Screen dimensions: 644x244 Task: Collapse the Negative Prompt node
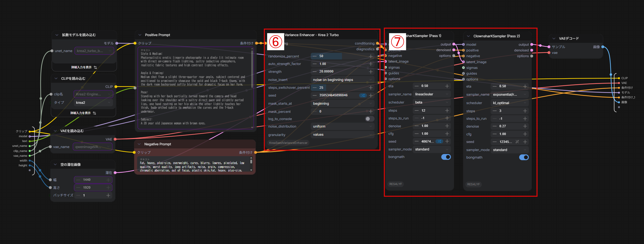pyautogui.click(x=139, y=144)
